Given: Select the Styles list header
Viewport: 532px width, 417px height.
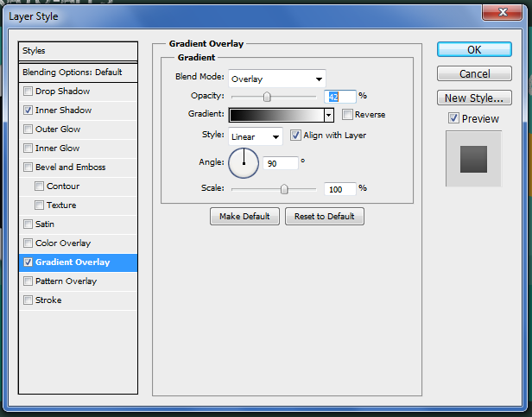Looking at the screenshot, I should click(78, 51).
